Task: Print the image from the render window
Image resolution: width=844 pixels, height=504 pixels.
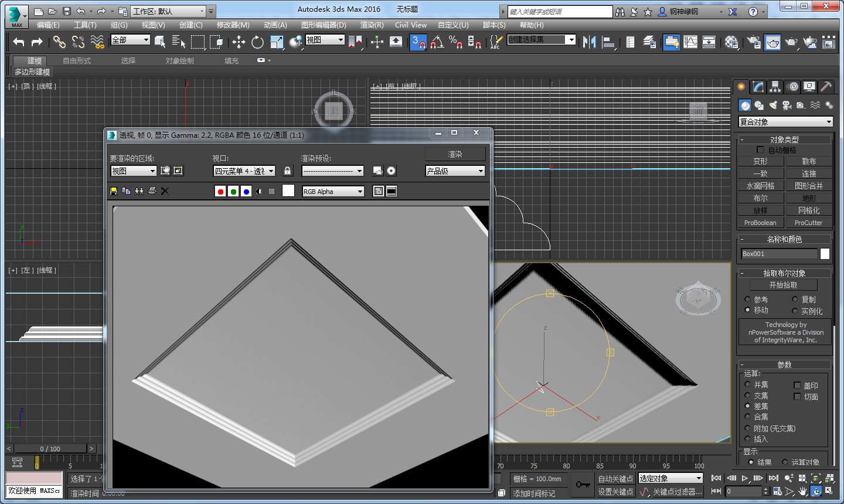Action: [152, 190]
